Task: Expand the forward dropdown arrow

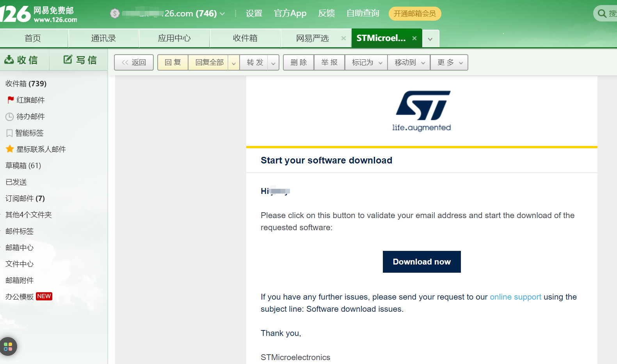Action: (x=273, y=63)
